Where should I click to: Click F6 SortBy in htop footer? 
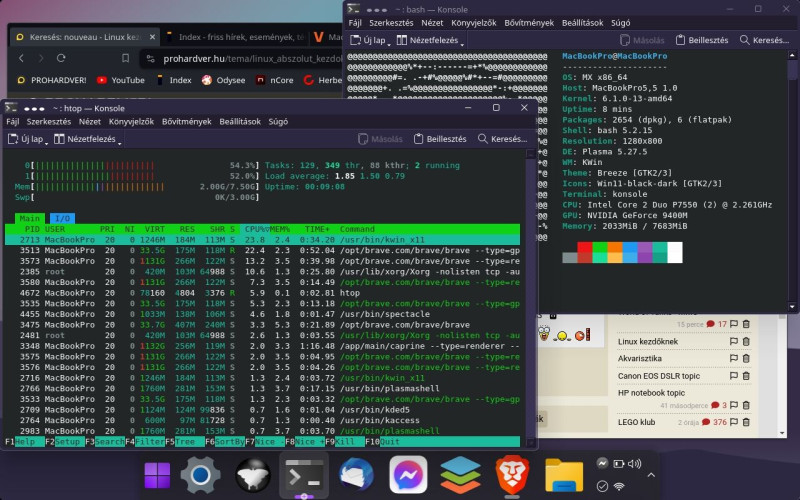(224, 442)
